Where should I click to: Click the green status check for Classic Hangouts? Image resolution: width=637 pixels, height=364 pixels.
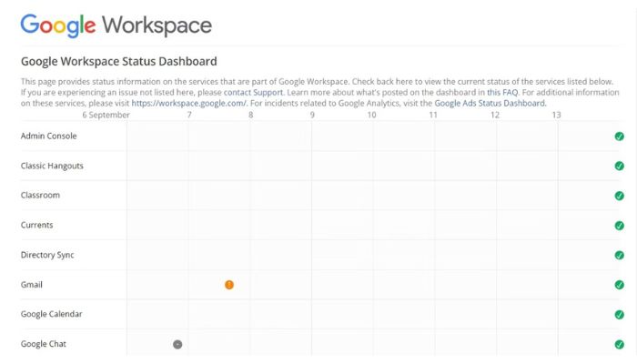click(619, 167)
